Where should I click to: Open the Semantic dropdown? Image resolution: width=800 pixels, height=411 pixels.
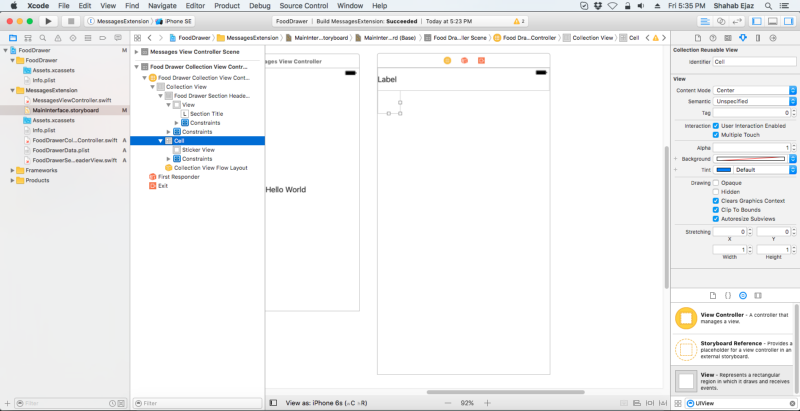click(755, 101)
